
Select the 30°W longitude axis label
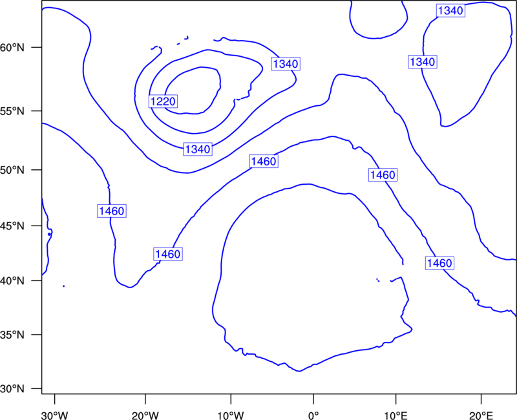pos(55,415)
